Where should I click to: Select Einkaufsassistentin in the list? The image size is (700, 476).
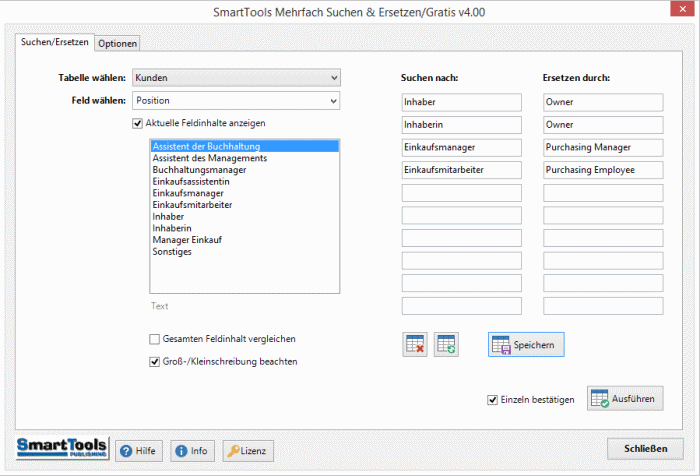point(245,181)
